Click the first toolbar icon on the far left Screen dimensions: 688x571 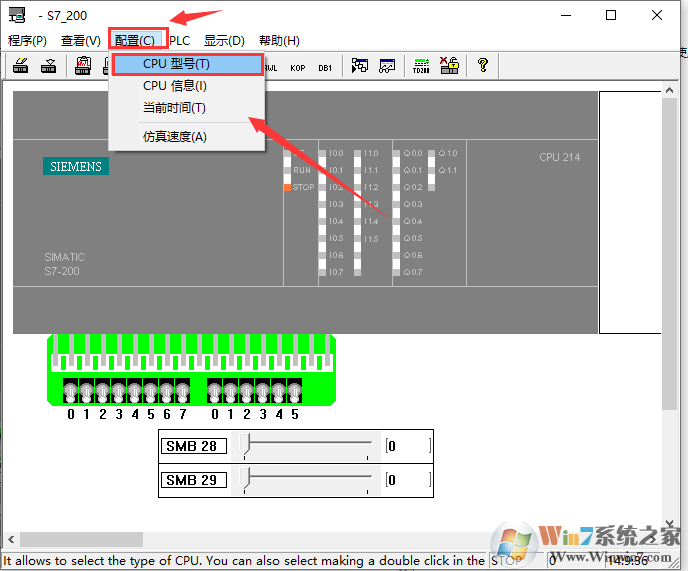click(20, 67)
